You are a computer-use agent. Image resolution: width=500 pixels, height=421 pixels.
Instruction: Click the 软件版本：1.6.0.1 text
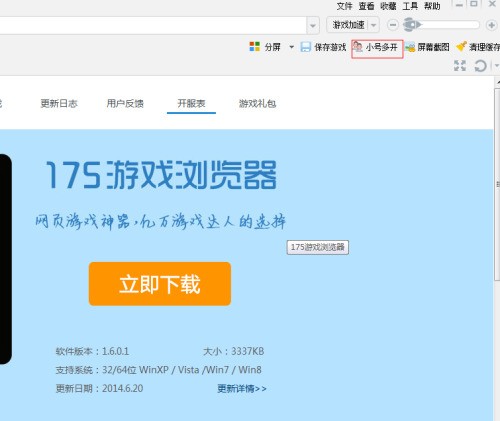click(x=92, y=351)
